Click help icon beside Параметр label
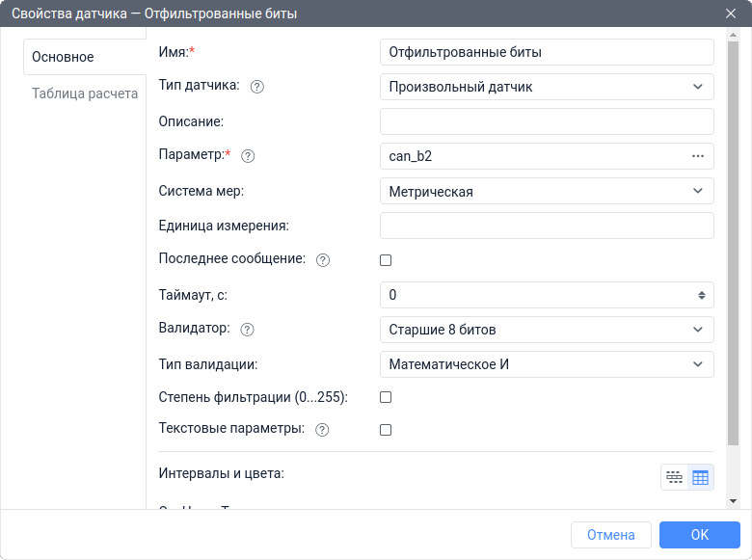Viewport: 752px width, 560px height. tap(248, 155)
